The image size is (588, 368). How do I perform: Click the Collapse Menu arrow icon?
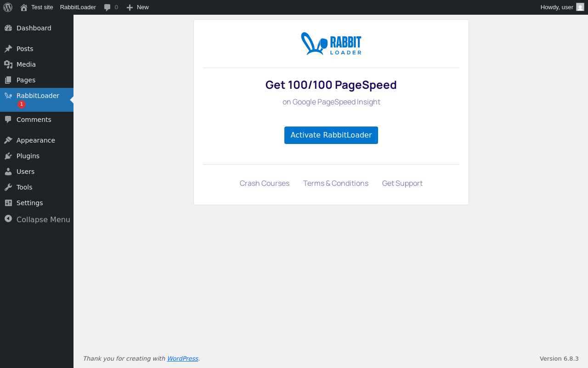pos(8,218)
